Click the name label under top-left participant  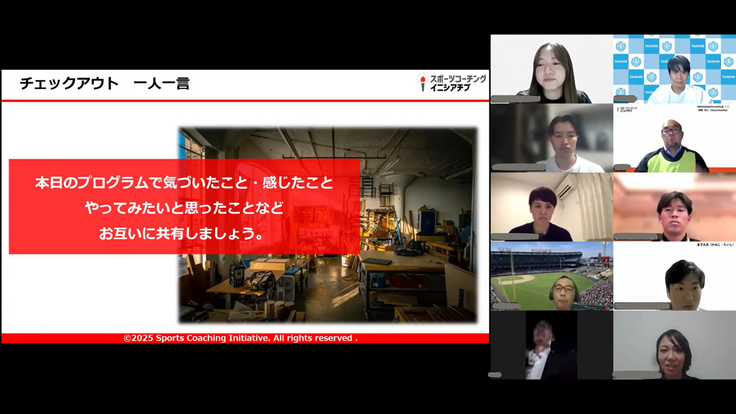click(x=516, y=99)
